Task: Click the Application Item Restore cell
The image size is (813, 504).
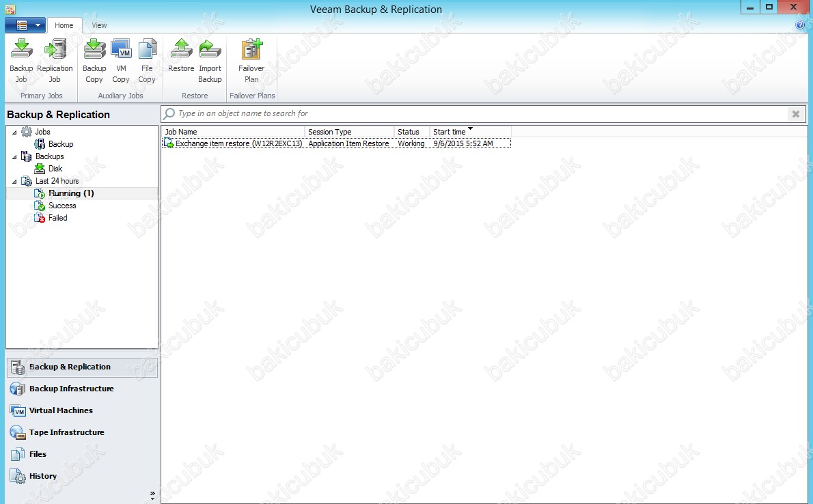Action: (x=348, y=143)
